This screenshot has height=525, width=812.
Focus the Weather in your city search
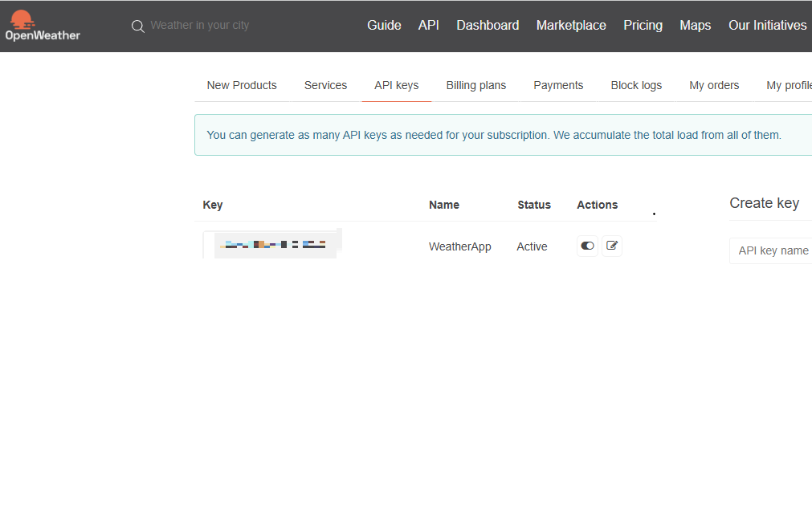tap(201, 26)
